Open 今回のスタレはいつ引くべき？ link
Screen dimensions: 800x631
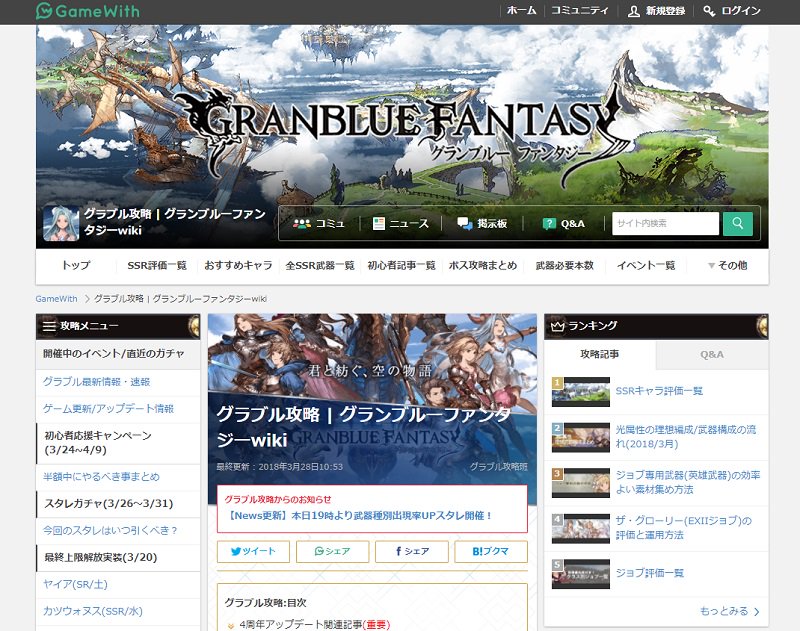[110, 531]
